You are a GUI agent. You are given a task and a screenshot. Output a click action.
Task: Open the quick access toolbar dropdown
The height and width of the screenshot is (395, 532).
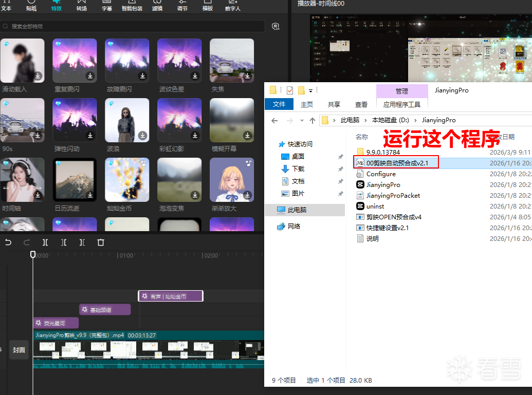pyautogui.click(x=310, y=90)
